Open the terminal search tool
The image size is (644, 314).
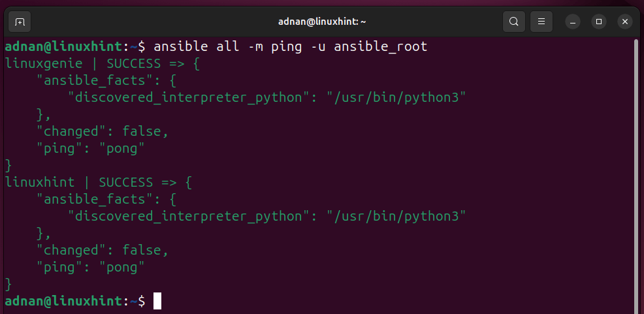(x=514, y=22)
